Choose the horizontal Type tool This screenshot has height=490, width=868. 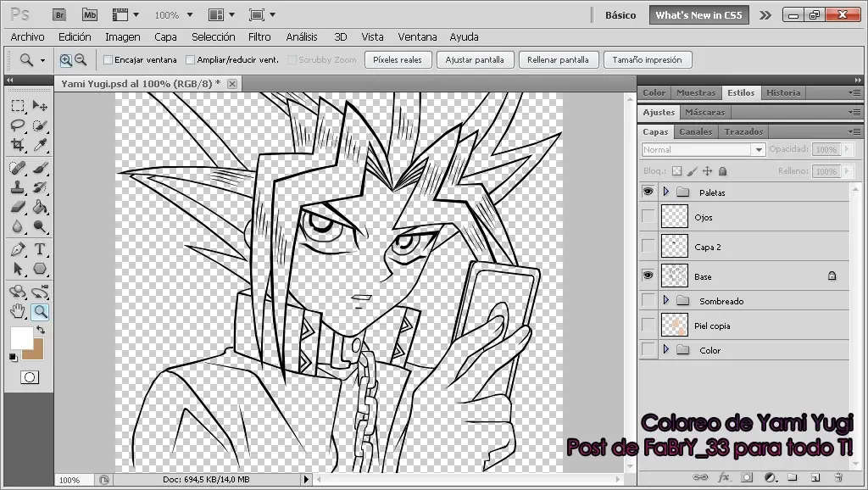tap(39, 249)
